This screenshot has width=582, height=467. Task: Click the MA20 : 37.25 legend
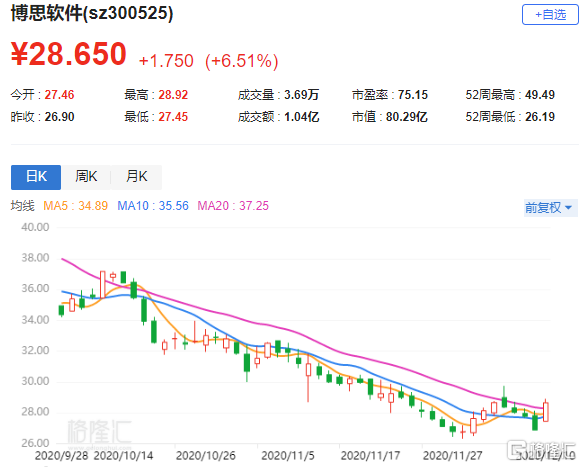click(233, 206)
